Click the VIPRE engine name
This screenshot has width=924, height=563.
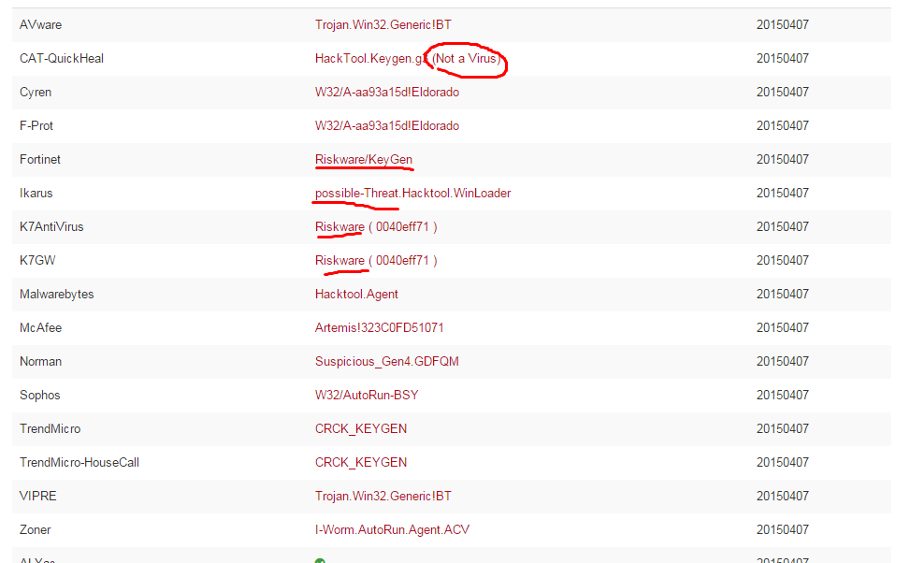[37, 496]
